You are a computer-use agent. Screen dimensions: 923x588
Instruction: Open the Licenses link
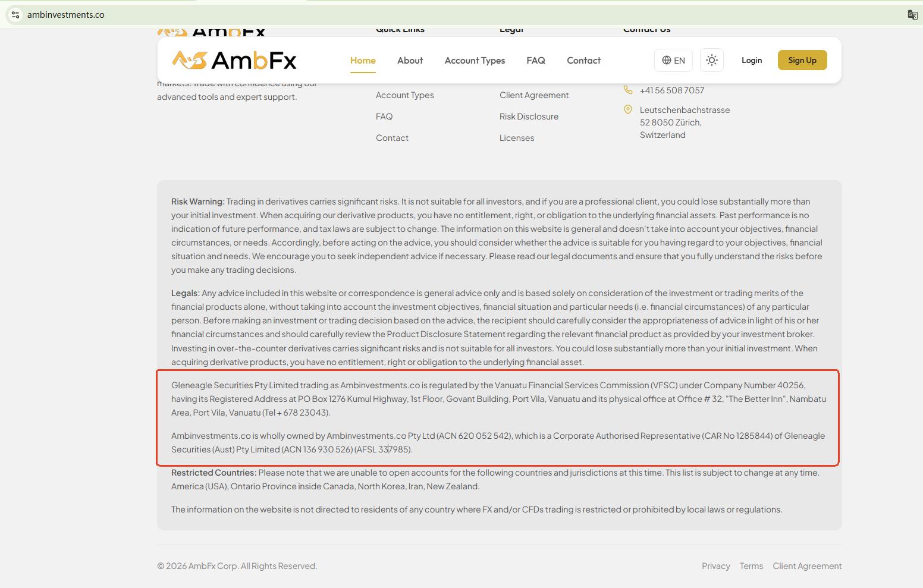tap(517, 138)
